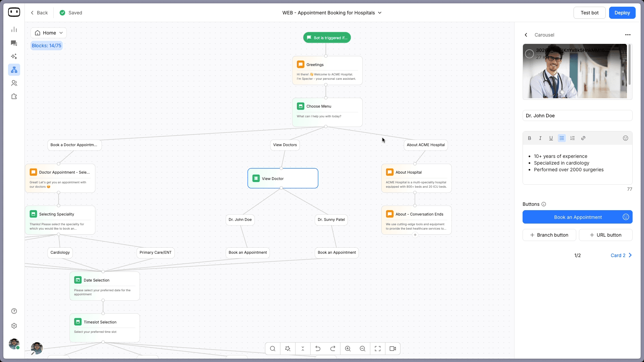Toggle bold text formatting
This screenshot has width=644, height=362.
[529, 138]
